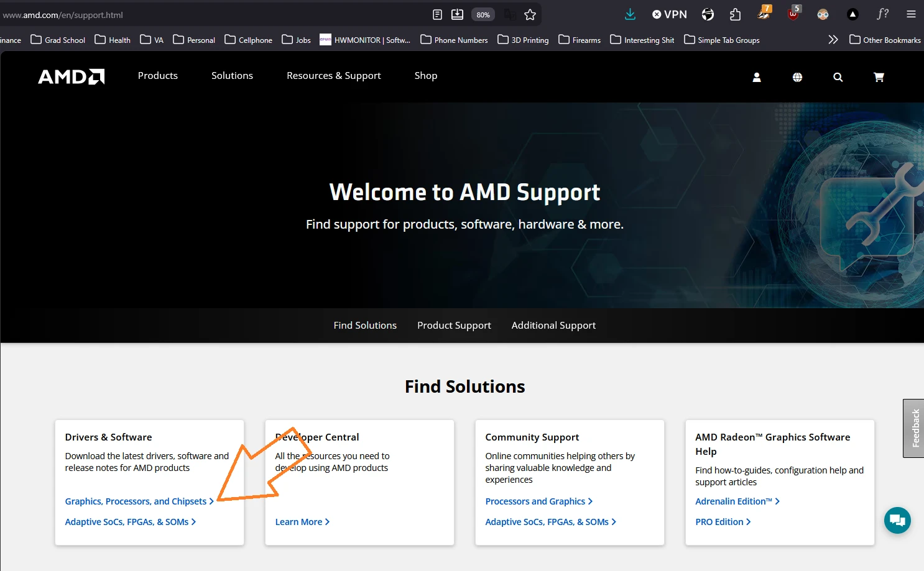
Task: Click the VPN toolbar button
Action: 669,14
